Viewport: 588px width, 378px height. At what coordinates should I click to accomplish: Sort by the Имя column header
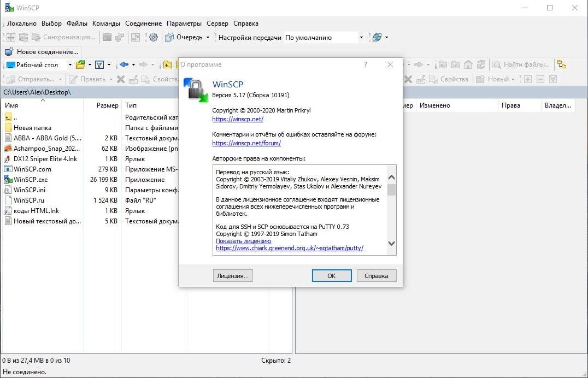coord(42,105)
